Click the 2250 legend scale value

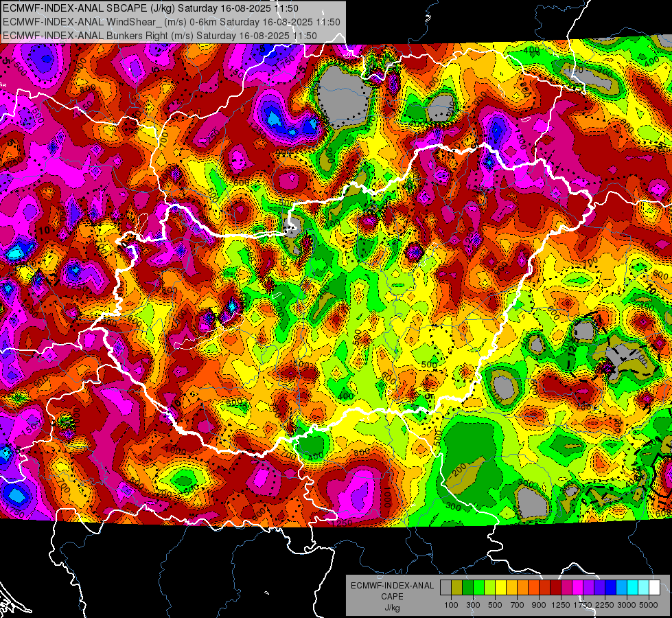pyautogui.click(x=605, y=605)
